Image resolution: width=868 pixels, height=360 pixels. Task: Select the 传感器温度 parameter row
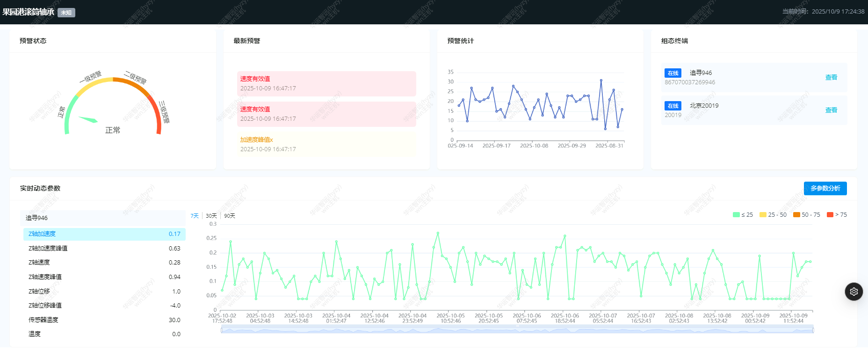tap(104, 320)
